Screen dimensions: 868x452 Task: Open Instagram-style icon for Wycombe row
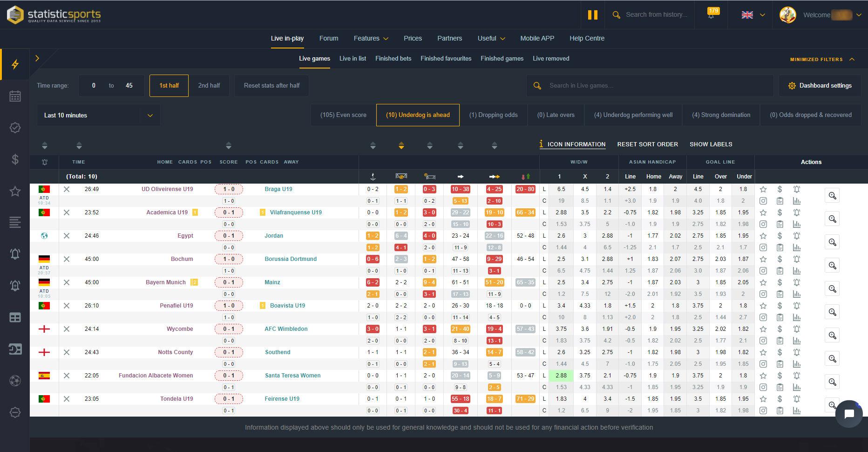point(763,341)
